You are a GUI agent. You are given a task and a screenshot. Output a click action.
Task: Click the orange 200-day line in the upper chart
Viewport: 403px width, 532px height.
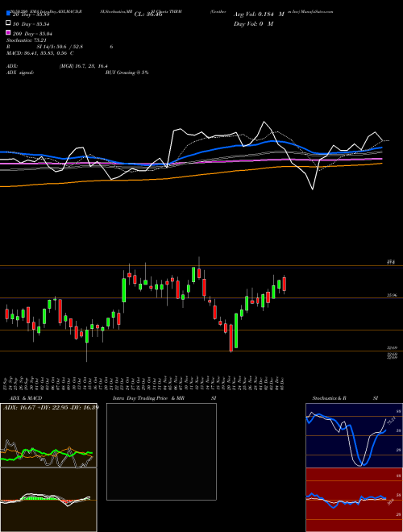[190, 176]
